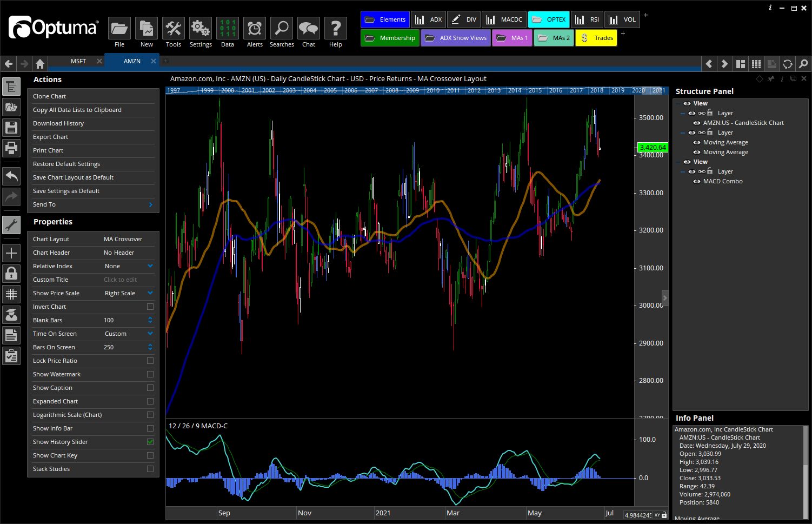Click the grid lines icon in the left sidebar
The image size is (812, 524).
pyautogui.click(x=11, y=294)
